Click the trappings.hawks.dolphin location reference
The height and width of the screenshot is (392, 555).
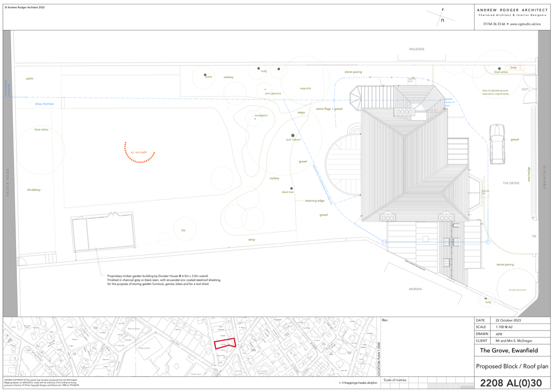coord(358,383)
